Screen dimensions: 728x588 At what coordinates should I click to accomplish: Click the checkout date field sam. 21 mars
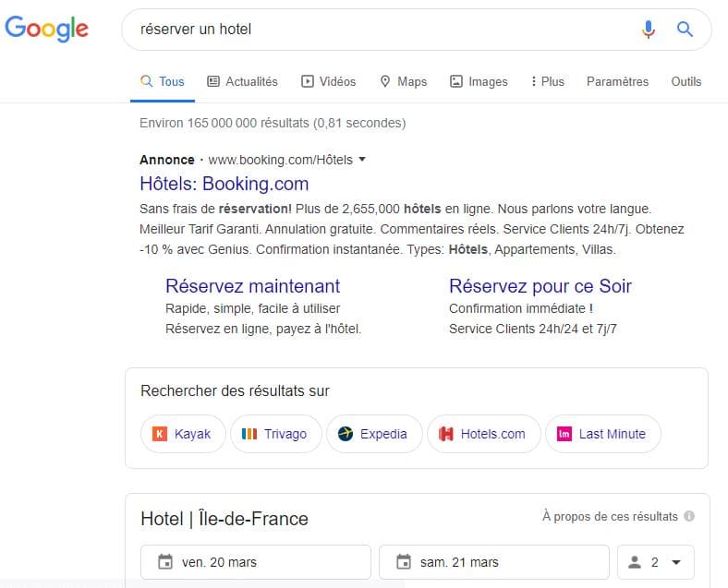click(494, 562)
